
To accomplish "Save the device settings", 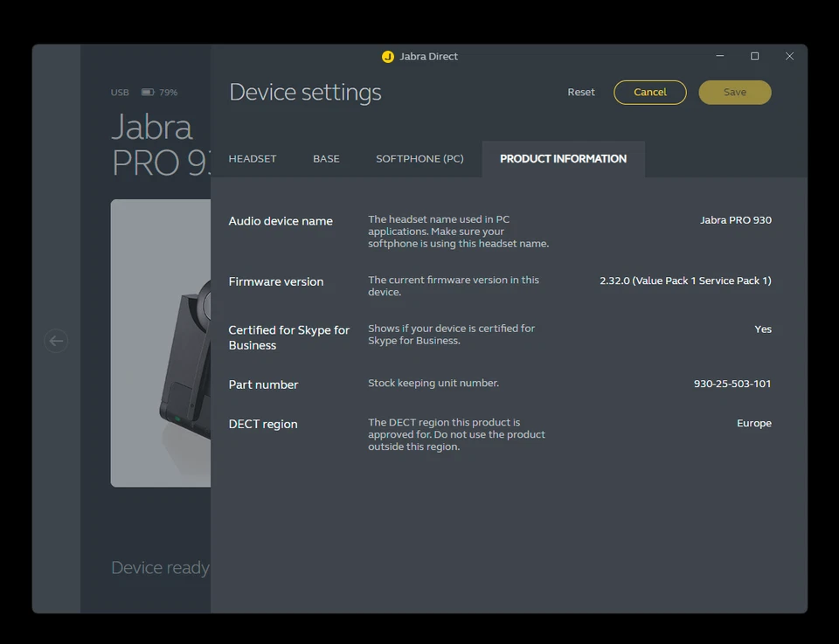I will tap(734, 92).
